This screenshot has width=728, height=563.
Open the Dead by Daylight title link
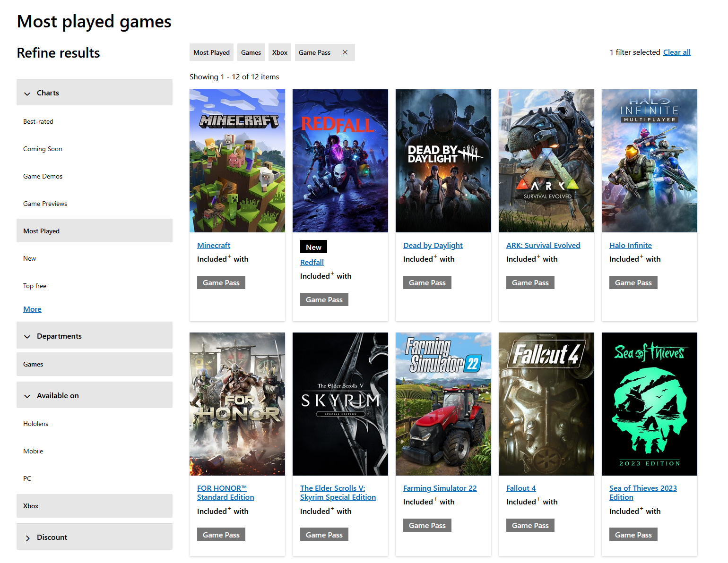(x=433, y=245)
